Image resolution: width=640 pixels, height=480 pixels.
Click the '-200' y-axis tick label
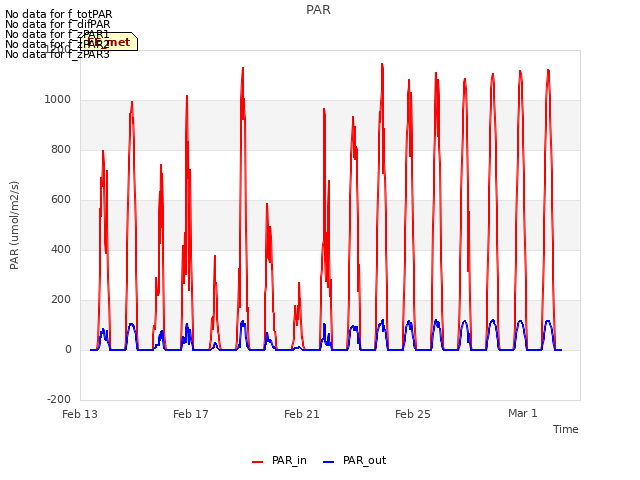(x=59, y=399)
